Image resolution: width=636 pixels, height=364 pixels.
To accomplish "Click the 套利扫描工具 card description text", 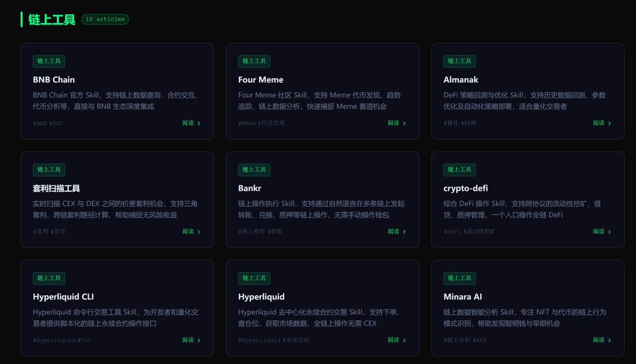I will pyautogui.click(x=116, y=209).
